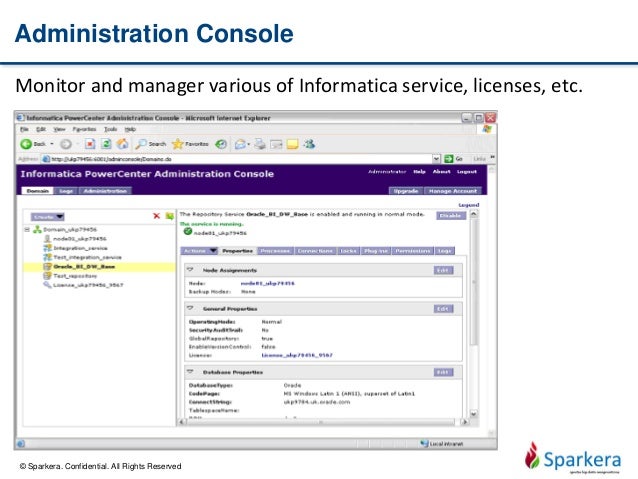Edit Database Properties

pos(443,372)
